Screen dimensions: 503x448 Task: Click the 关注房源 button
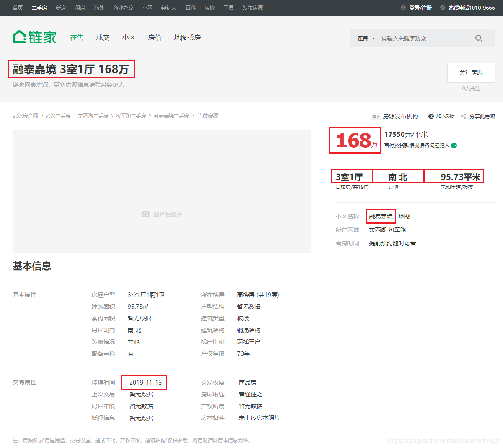pyautogui.click(x=471, y=73)
